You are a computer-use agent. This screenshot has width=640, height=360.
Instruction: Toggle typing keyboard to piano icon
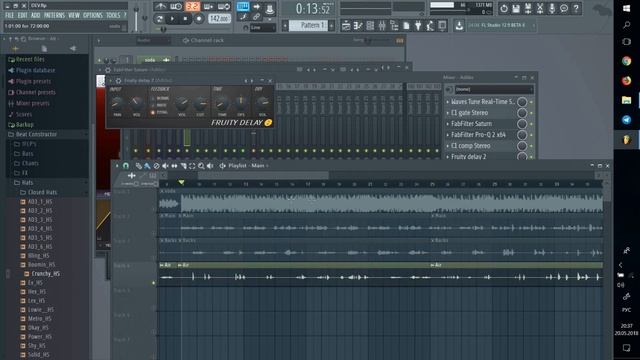pos(243,7)
